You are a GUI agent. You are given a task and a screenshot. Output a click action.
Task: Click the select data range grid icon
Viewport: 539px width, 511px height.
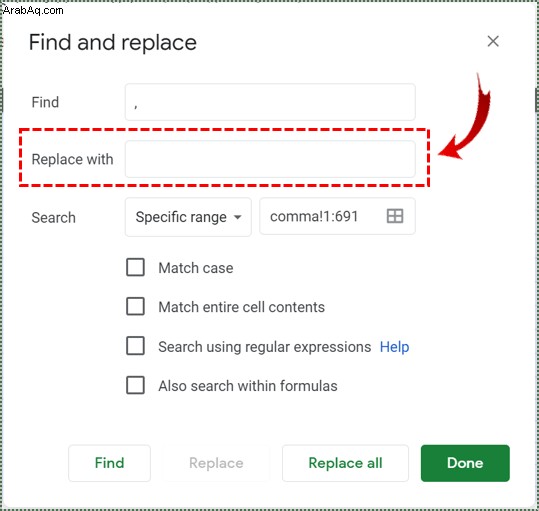[395, 216]
